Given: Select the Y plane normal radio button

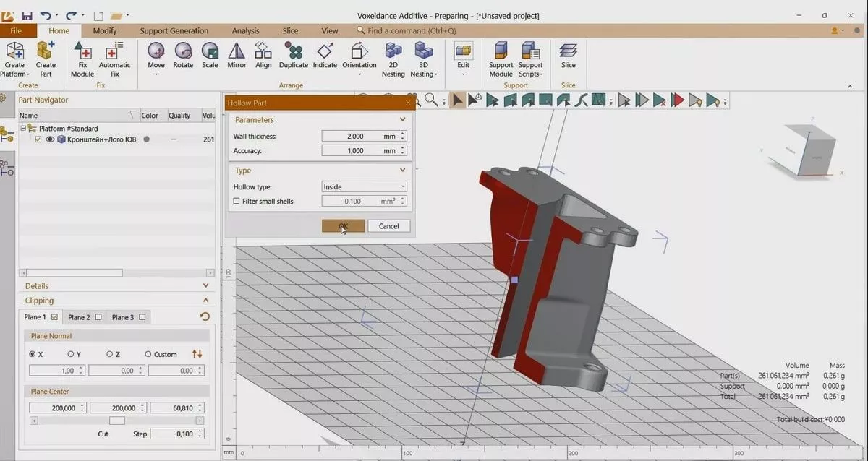Looking at the screenshot, I should point(71,354).
